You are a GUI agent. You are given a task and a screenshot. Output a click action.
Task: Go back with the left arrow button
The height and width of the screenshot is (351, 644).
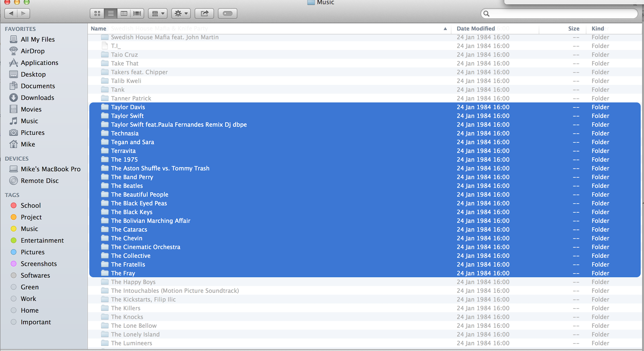11,13
